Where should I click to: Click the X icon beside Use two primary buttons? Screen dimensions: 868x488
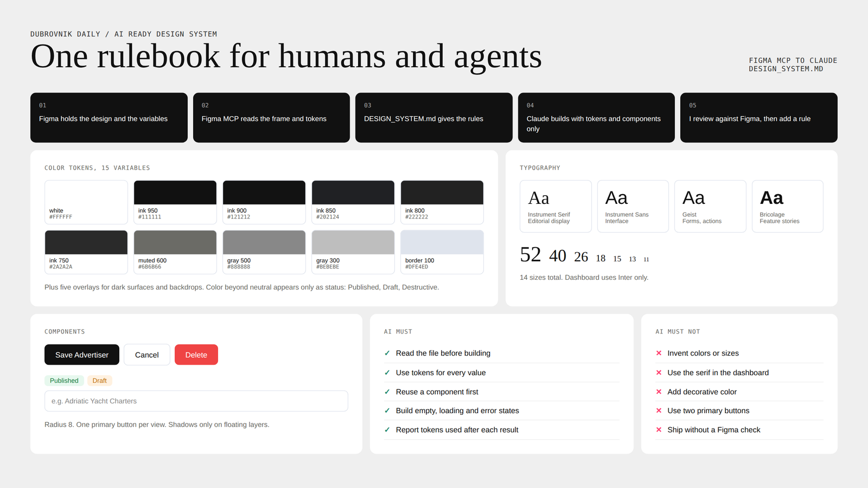659,411
